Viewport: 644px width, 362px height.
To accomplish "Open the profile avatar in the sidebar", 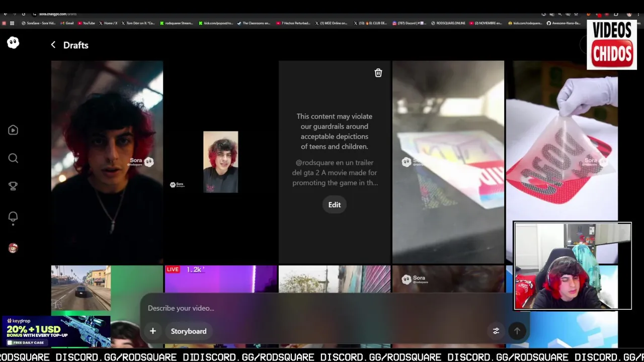I will point(13,248).
